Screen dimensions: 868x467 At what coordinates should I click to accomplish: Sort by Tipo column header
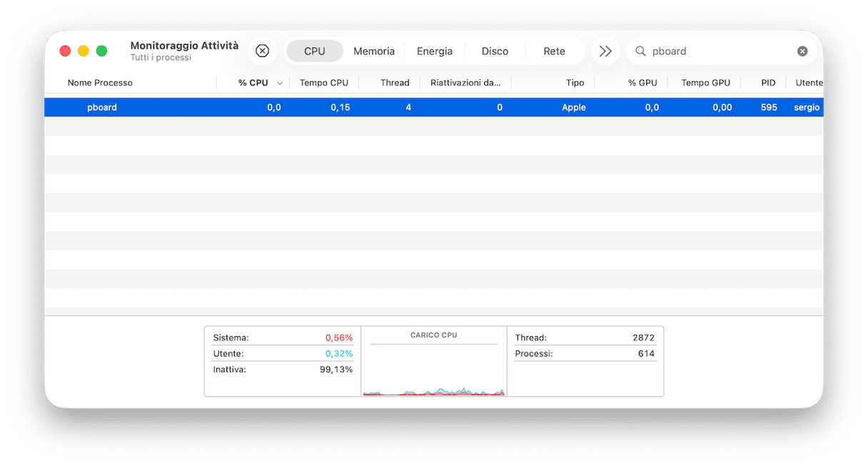point(575,83)
